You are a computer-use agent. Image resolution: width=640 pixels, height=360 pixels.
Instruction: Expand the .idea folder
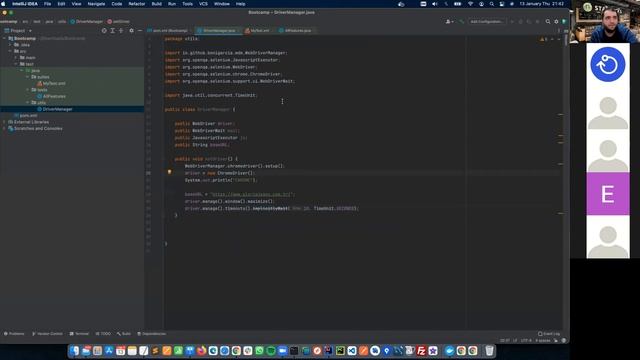pos(10,45)
